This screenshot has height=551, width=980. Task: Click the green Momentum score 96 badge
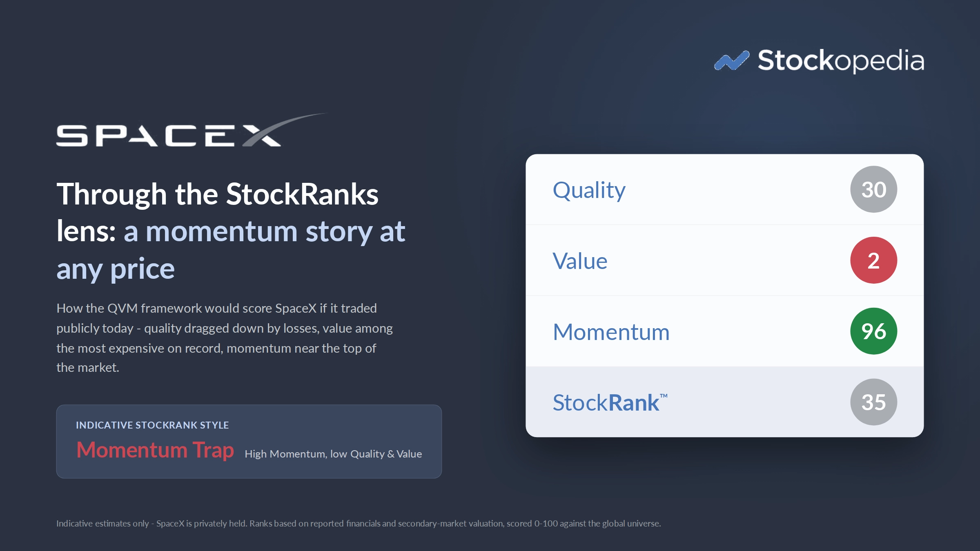pyautogui.click(x=873, y=331)
